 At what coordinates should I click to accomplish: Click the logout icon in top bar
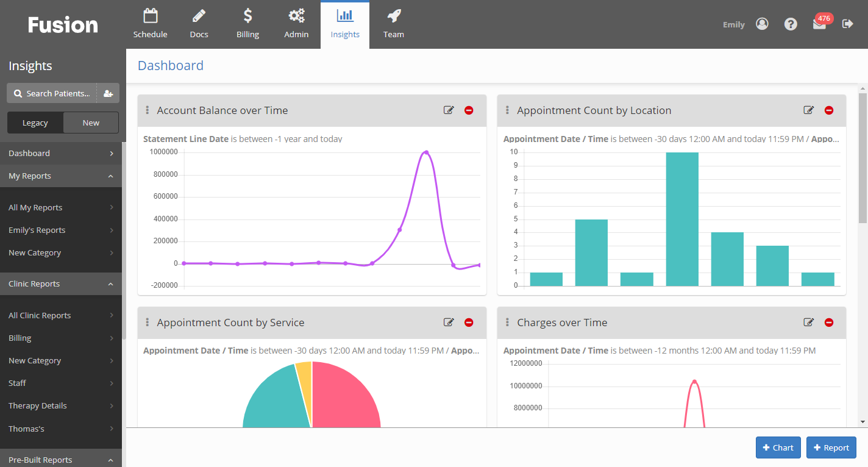[x=847, y=24]
